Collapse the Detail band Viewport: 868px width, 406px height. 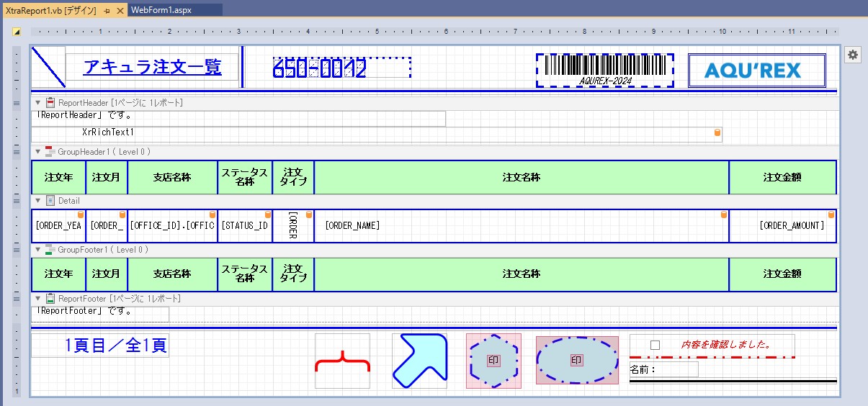(38, 201)
